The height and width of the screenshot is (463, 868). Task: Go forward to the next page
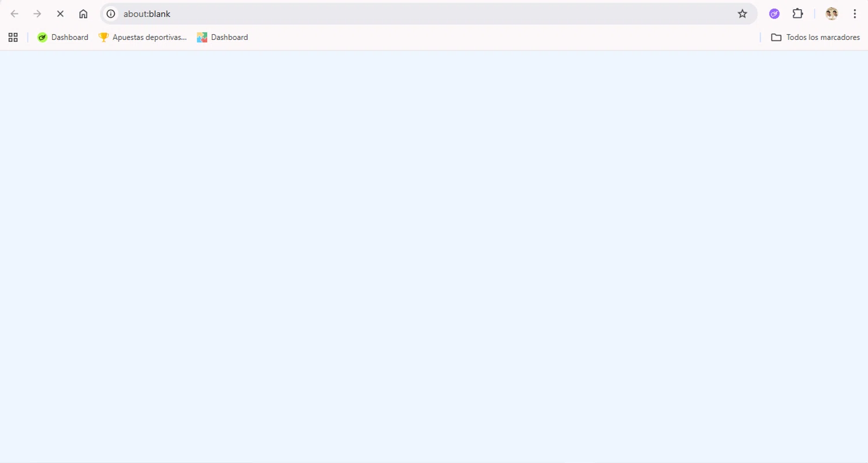click(37, 14)
